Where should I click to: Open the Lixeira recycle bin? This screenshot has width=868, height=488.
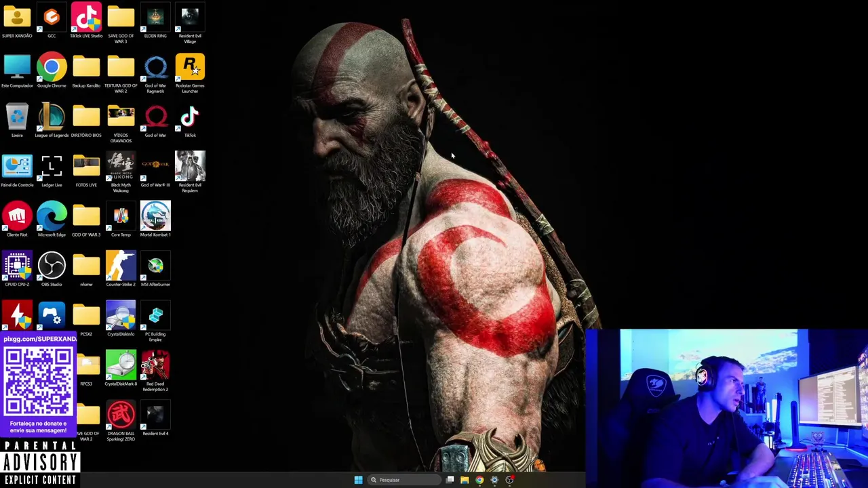pyautogui.click(x=17, y=121)
